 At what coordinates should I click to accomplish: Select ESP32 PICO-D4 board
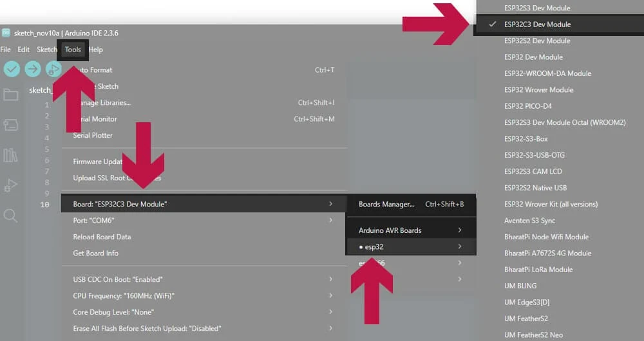pyautogui.click(x=558, y=106)
